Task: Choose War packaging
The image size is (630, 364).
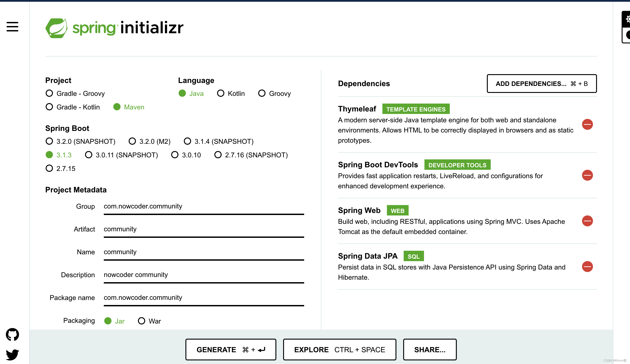Action: point(149,321)
